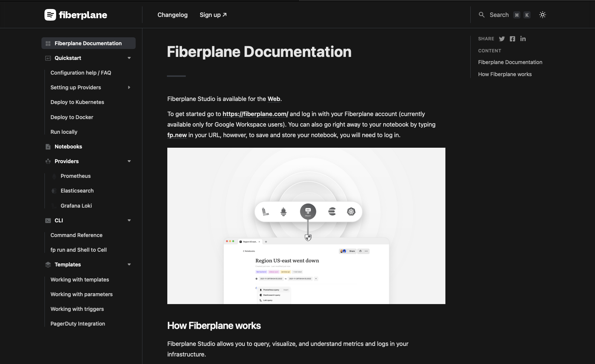Open PagerDuty Integration page

[x=78, y=324]
